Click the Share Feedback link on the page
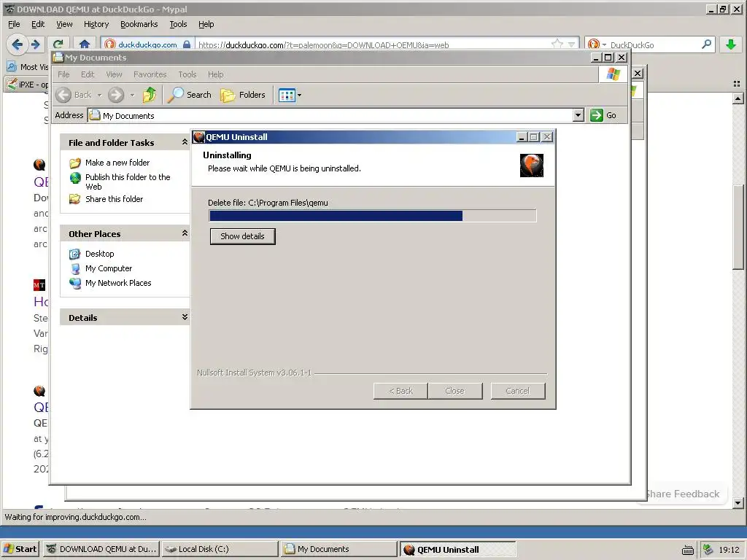The height and width of the screenshot is (560, 747). [x=682, y=494]
